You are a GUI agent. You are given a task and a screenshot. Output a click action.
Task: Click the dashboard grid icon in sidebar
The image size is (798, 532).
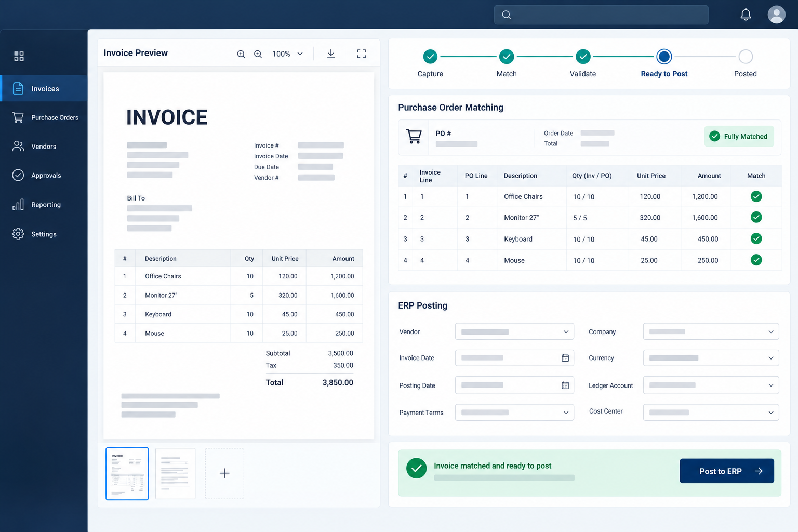pos(19,56)
